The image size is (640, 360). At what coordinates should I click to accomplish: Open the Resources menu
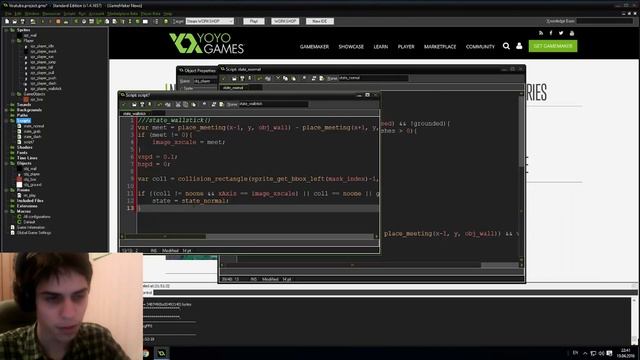tap(51, 14)
